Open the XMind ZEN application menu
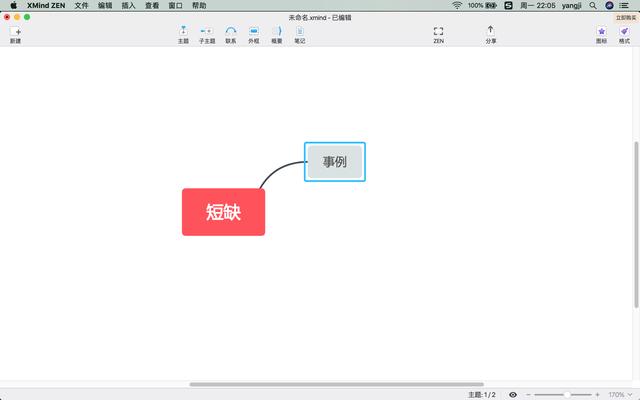 click(x=46, y=5)
